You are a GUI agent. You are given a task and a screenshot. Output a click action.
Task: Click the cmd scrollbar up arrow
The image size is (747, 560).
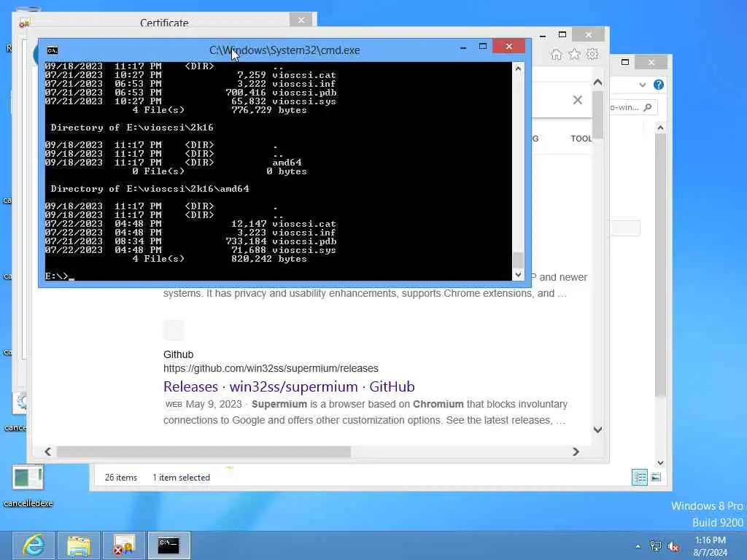(x=518, y=69)
